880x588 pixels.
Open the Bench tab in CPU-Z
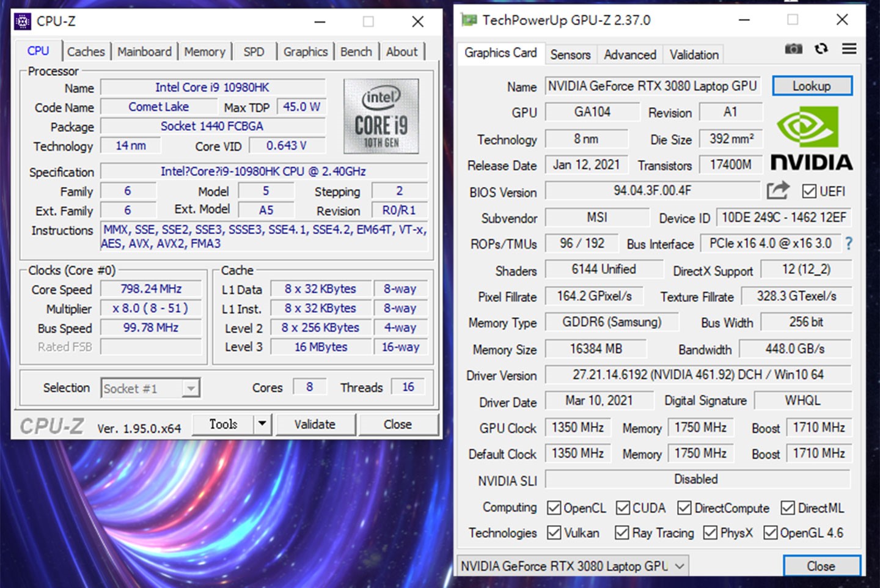coord(356,52)
